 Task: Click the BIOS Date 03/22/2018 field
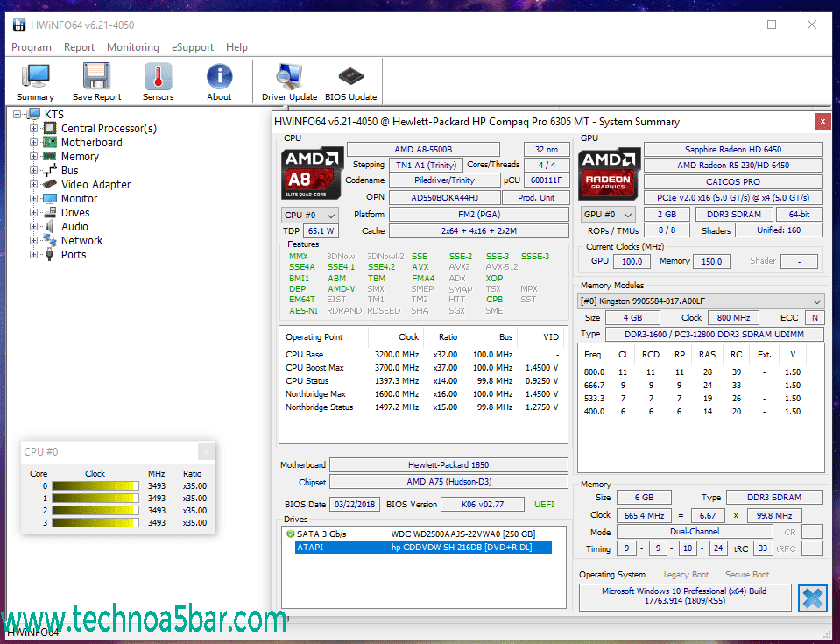tap(355, 504)
